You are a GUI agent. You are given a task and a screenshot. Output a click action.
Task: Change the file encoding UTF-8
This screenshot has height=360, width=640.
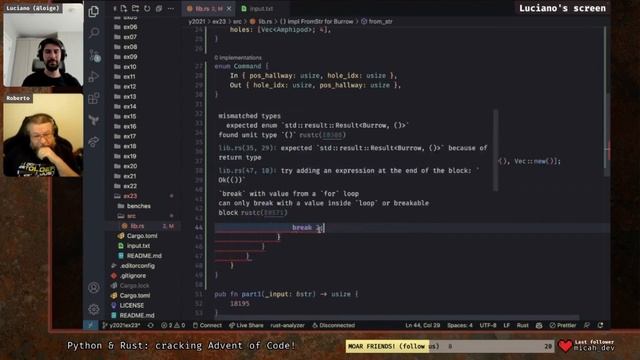pyautogui.click(x=488, y=325)
